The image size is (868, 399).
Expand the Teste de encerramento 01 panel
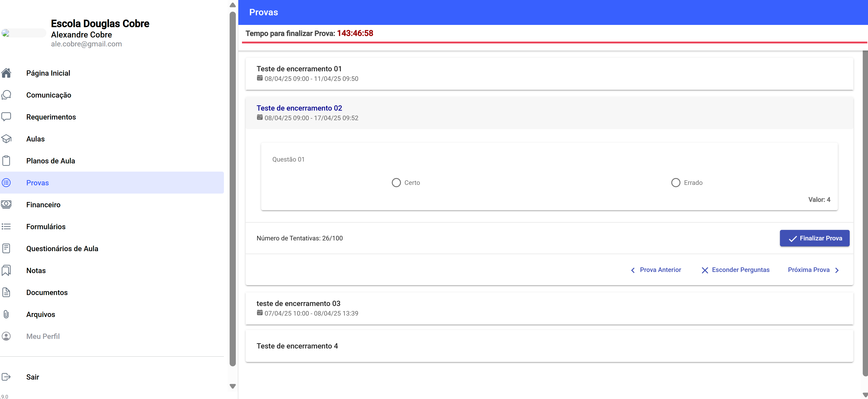pyautogui.click(x=549, y=73)
